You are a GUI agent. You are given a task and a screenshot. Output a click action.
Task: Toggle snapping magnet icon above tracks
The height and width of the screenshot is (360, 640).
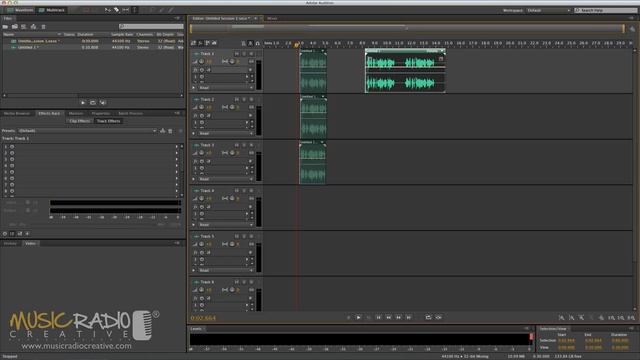click(258, 43)
